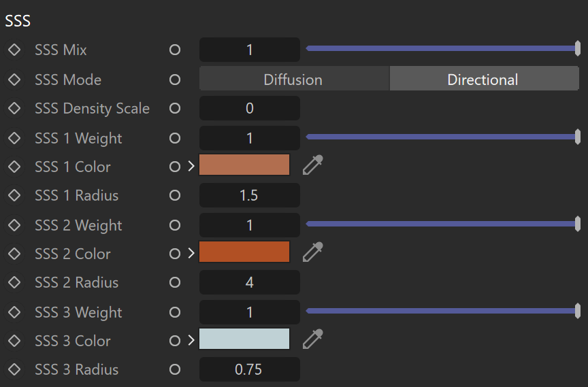Click the SSS 3 Radius field showing 0.75
This screenshot has height=387, width=588.
tap(250, 369)
